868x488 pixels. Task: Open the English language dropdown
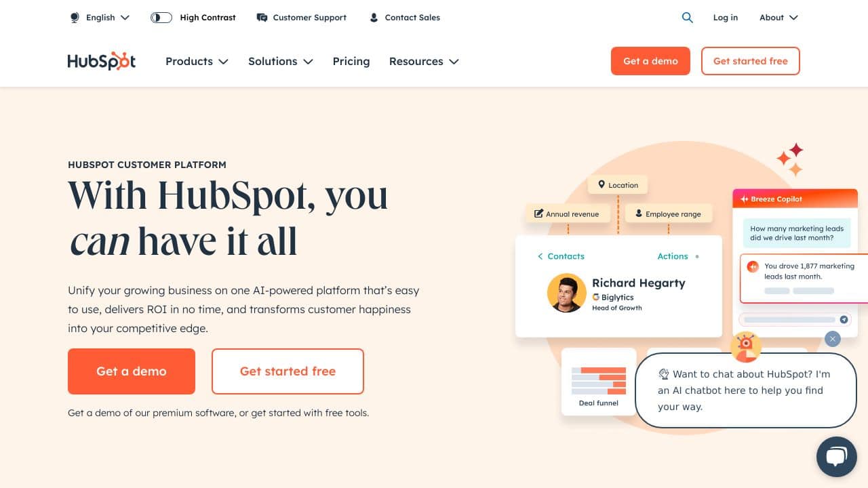pos(100,18)
